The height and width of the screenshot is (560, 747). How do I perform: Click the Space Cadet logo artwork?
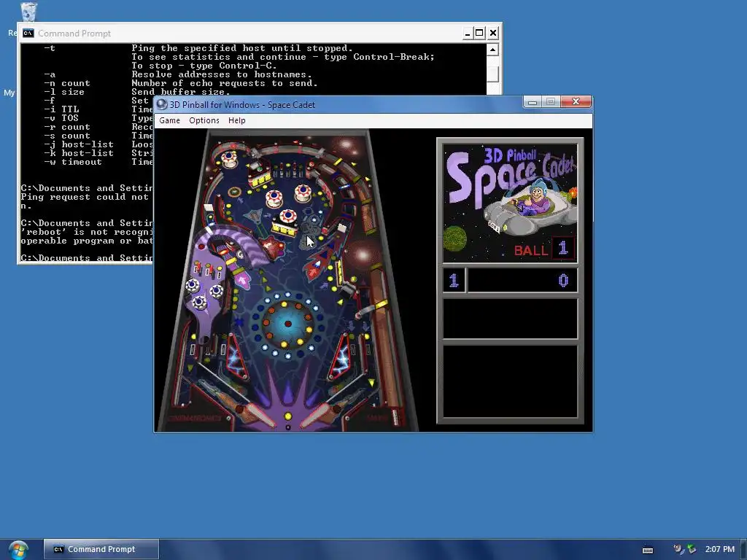[510, 203]
